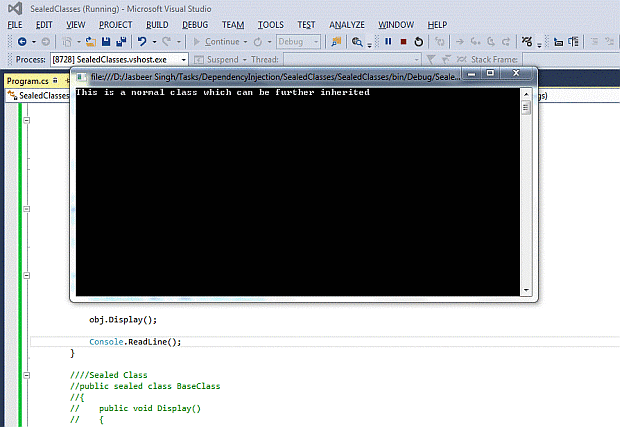The image size is (620, 427).
Task: Collapse the topmost code outlining region
Action: point(26,120)
